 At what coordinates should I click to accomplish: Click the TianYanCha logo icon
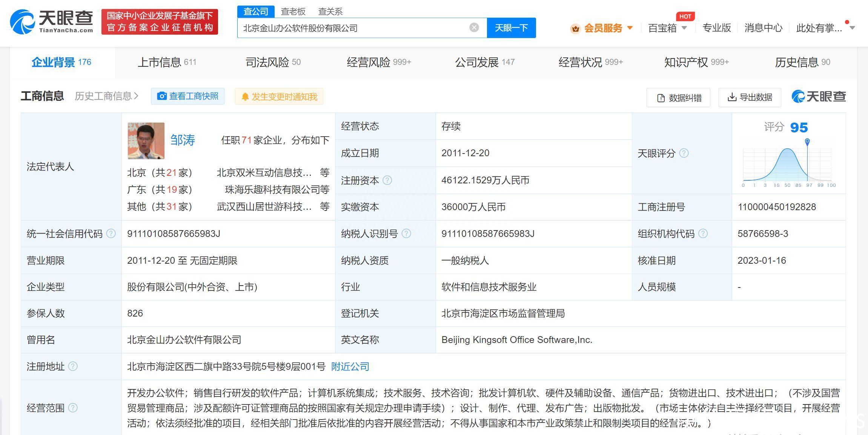click(23, 22)
